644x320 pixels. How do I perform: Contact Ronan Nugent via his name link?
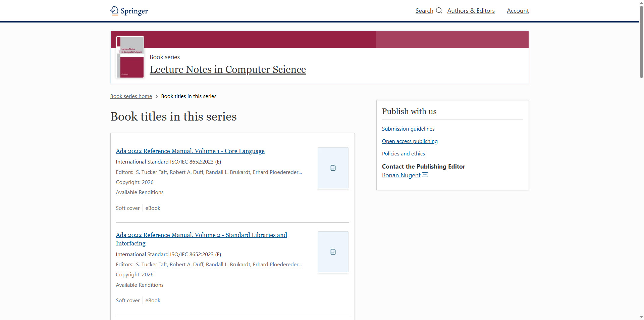tap(401, 175)
